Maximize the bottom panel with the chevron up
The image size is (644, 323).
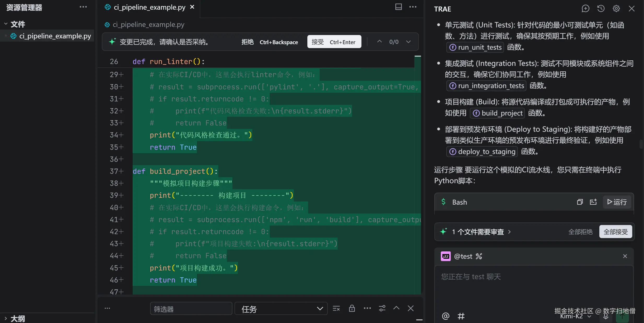point(396,308)
